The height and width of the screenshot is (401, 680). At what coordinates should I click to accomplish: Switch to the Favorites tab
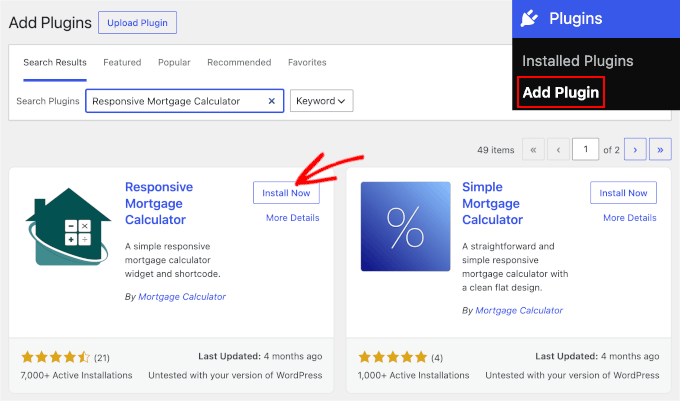point(307,62)
